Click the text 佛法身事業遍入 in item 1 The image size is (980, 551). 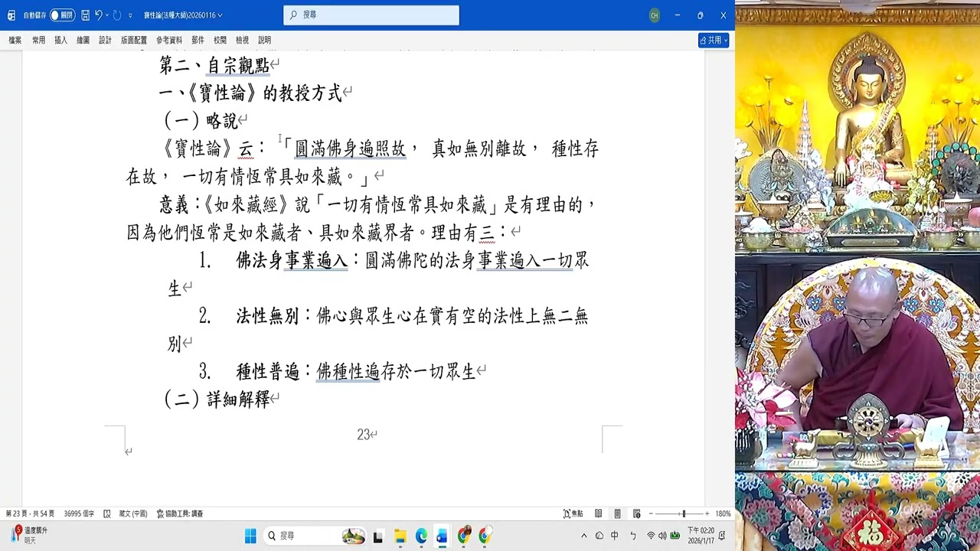tap(292, 260)
